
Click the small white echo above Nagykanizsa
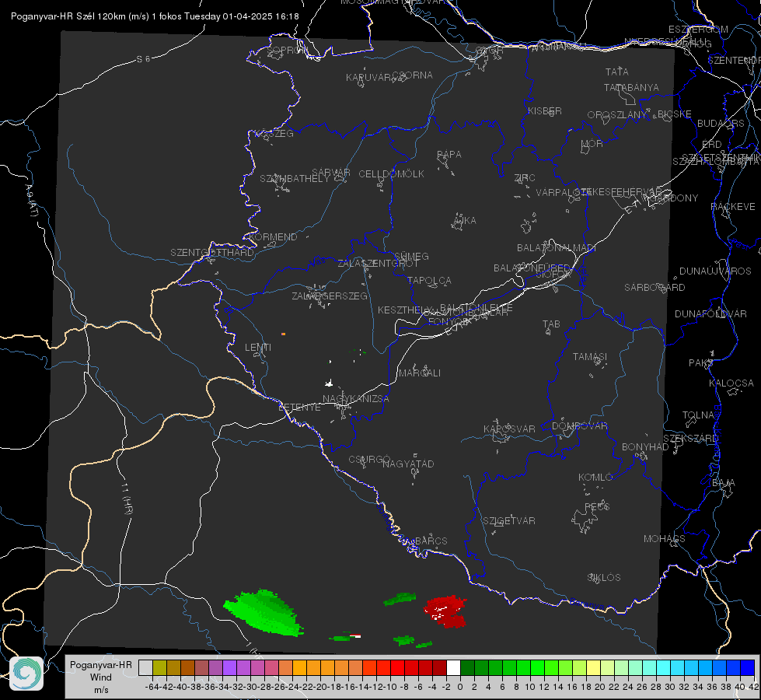(x=329, y=383)
